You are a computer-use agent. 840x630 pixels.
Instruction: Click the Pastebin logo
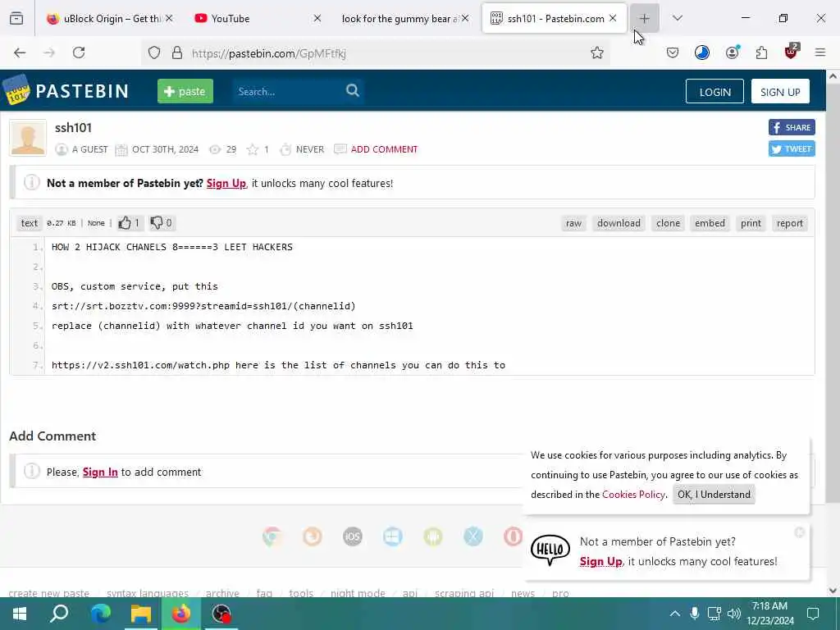[x=66, y=90]
